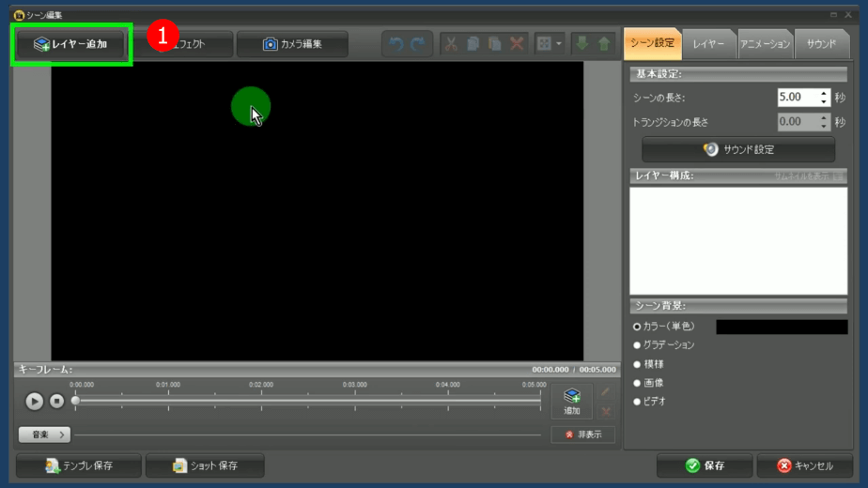Click the green move layer up arrow
This screenshot has width=868, height=488.
tap(603, 44)
